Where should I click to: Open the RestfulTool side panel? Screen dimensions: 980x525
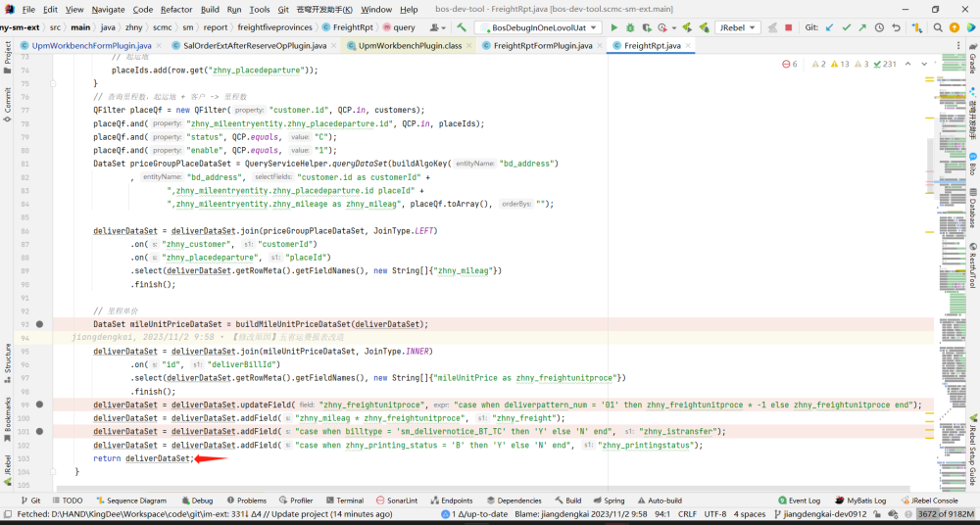[972, 266]
